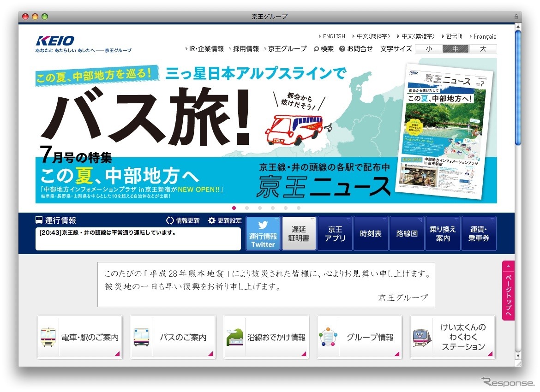Select the third carousel slide dot

tap(260, 208)
